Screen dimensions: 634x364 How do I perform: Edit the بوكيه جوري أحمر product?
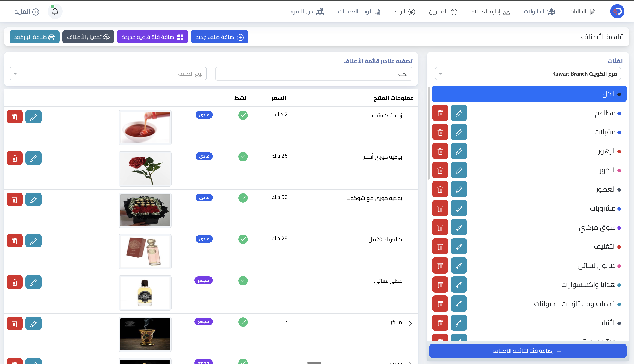[33, 158]
